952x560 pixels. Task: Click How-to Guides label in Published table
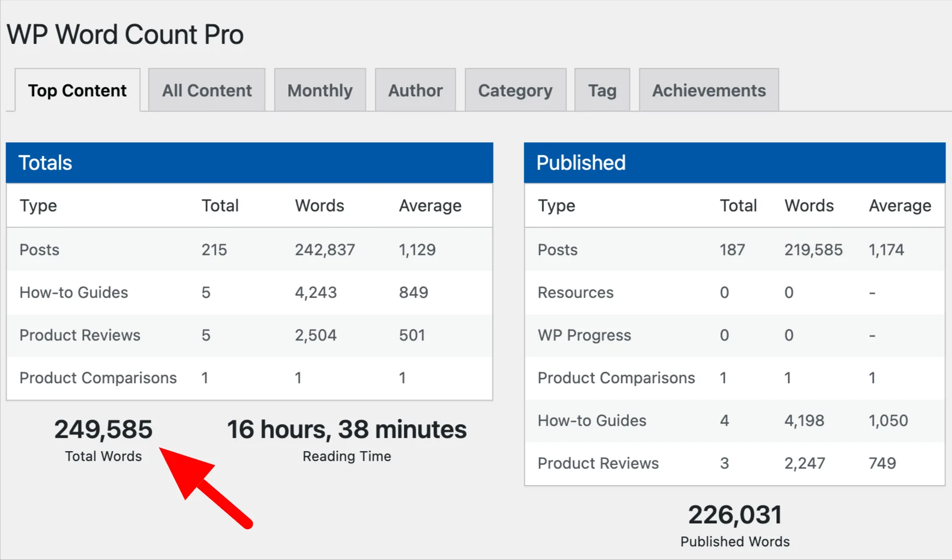[x=592, y=420]
